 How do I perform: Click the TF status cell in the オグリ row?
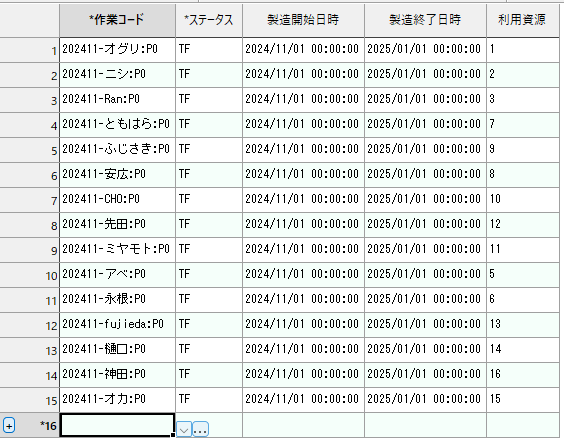click(x=209, y=50)
